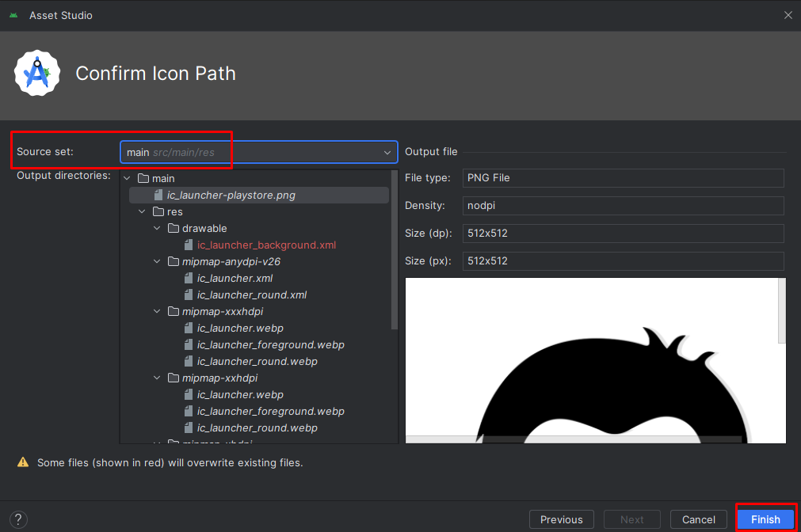Image resolution: width=801 pixels, height=532 pixels.
Task: Select ic_launcher_foreground.webp under mipmap-xxxhdpi
Action: tap(271, 344)
